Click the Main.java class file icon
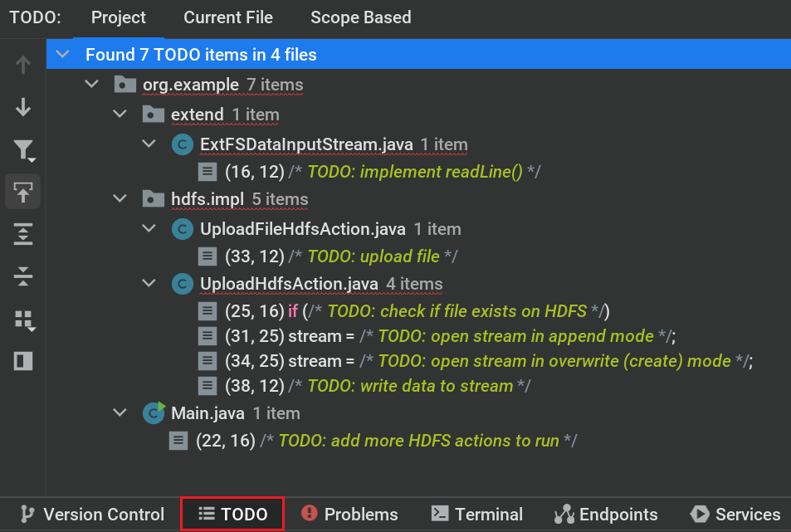This screenshot has height=532, width=791. pos(154,412)
